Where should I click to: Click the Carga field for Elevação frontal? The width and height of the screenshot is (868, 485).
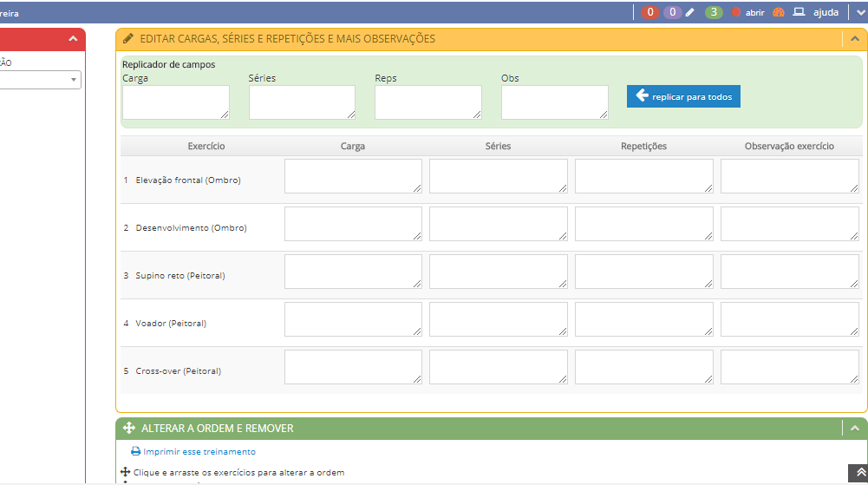click(353, 176)
